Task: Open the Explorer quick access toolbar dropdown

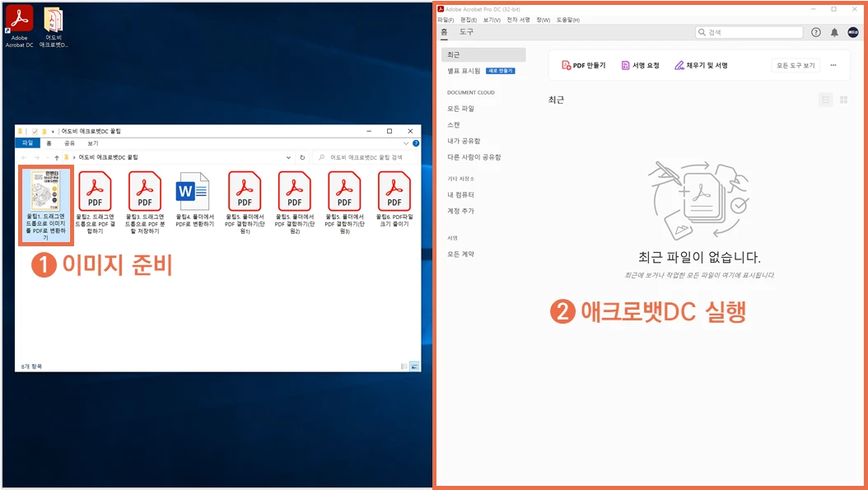Action: (53, 132)
